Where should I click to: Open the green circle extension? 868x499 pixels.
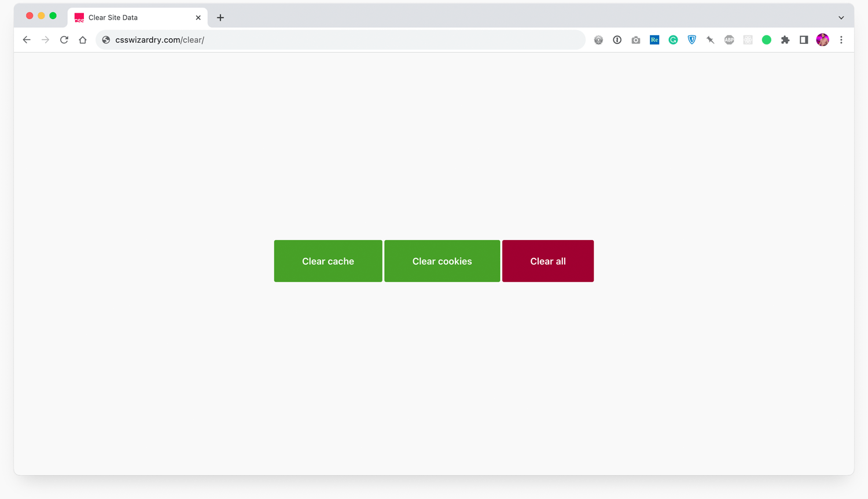pos(767,40)
